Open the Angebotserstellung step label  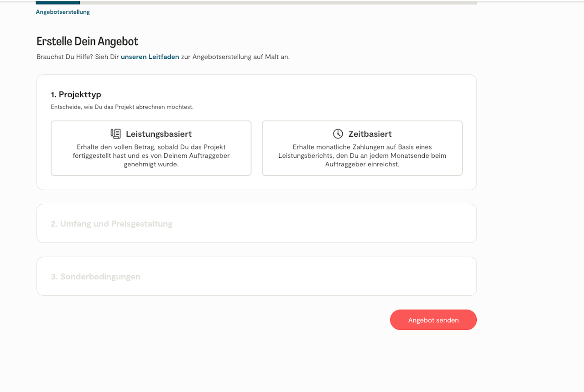click(x=63, y=12)
